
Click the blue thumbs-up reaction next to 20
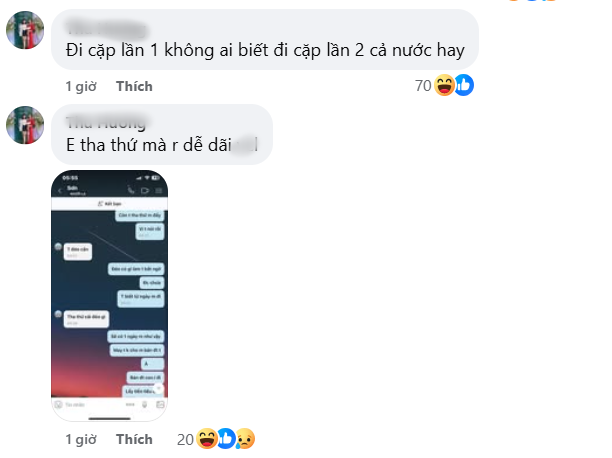coord(226,438)
